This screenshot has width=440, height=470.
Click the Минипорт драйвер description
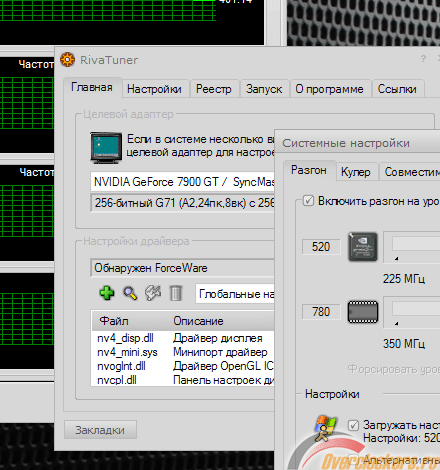(x=220, y=352)
